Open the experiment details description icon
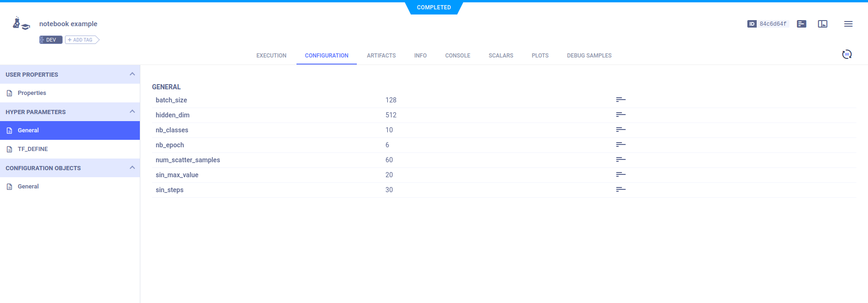The height and width of the screenshot is (303, 868). click(x=801, y=24)
